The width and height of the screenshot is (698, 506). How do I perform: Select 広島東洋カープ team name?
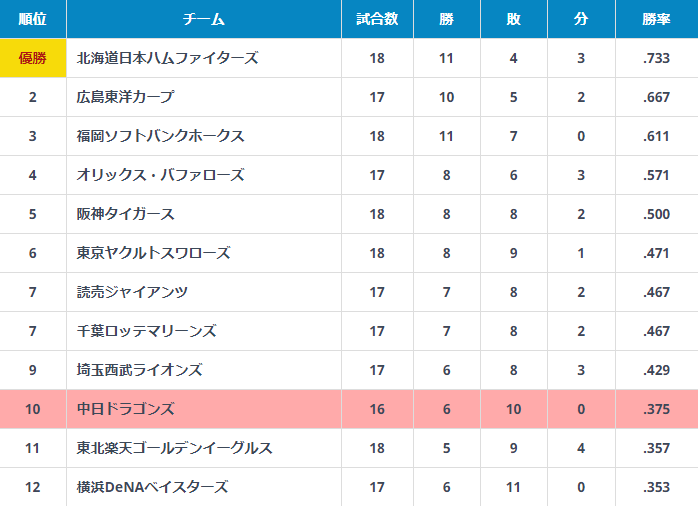[125, 97]
